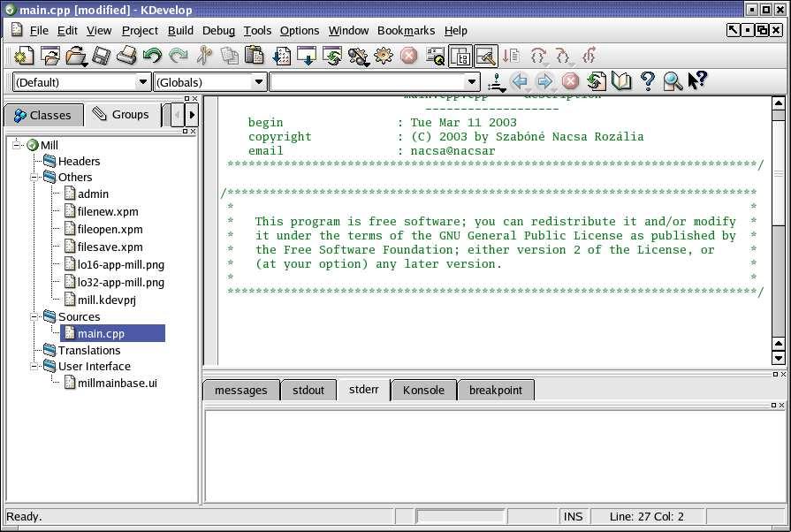Switch to the messages output tab
Screen dimensions: 791x532
coord(241,391)
